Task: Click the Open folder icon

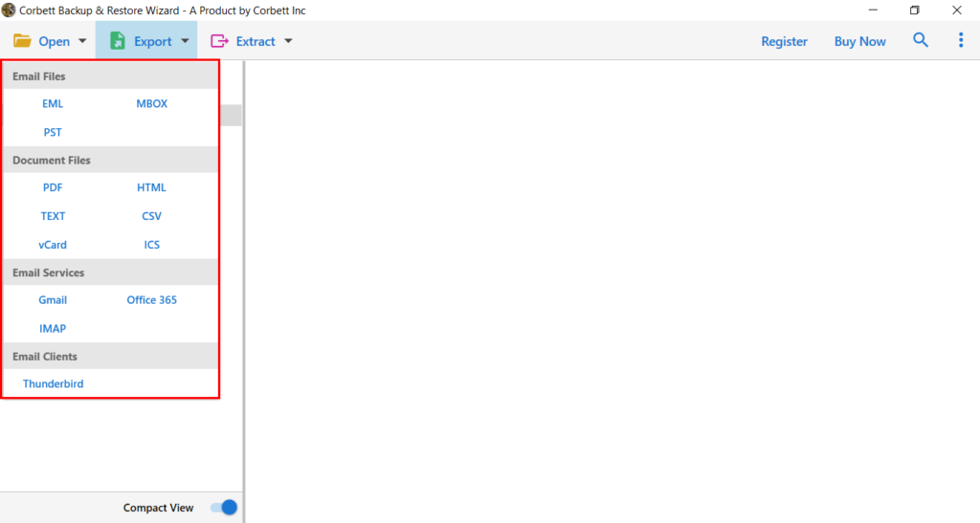Action: (x=23, y=41)
